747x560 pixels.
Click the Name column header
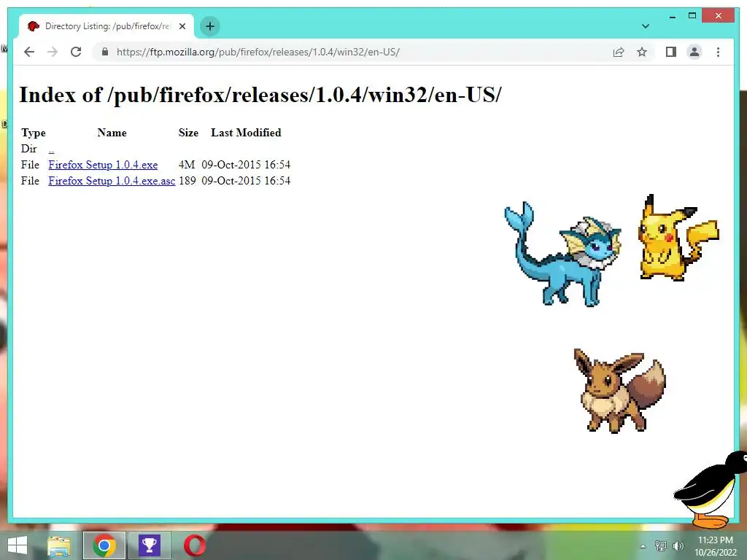click(x=112, y=133)
